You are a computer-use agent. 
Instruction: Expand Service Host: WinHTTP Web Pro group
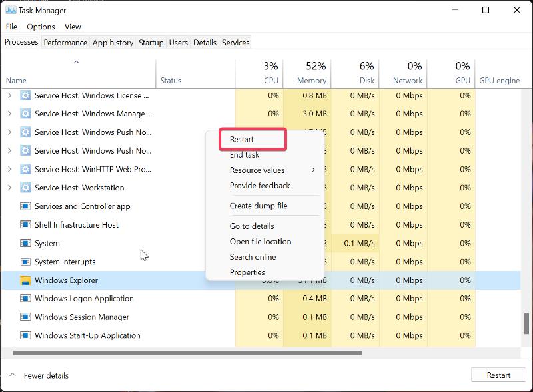point(9,169)
